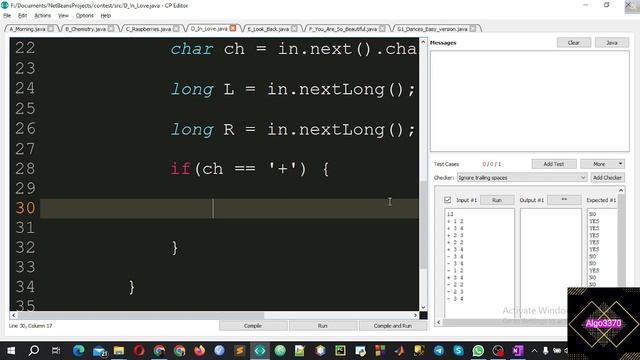Click inside the Output #1 text box
The width and height of the screenshot is (640, 360).
[x=551, y=263]
